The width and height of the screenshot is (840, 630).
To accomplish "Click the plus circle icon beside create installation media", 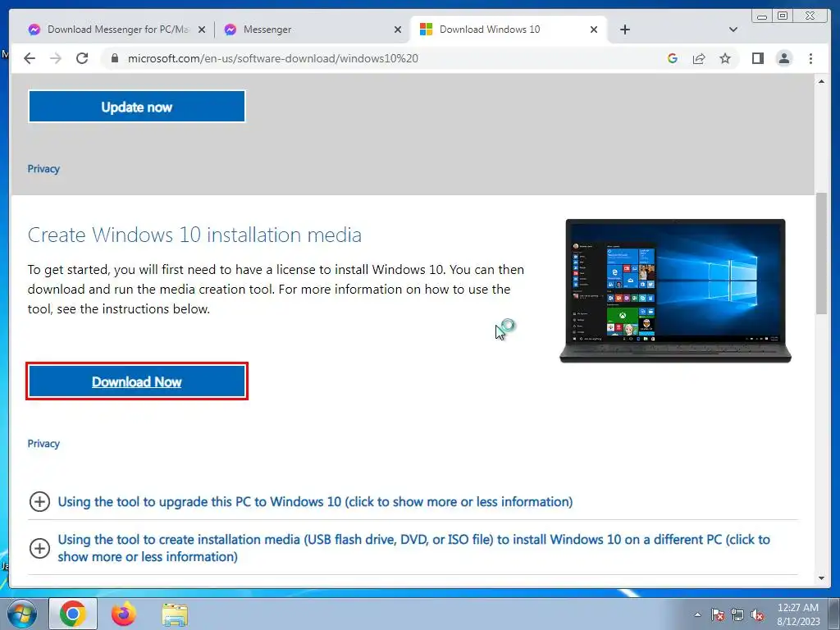I will coord(39,548).
